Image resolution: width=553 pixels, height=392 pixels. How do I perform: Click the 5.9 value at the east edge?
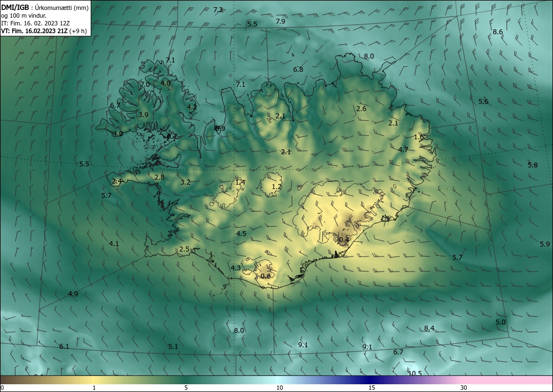click(545, 244)
